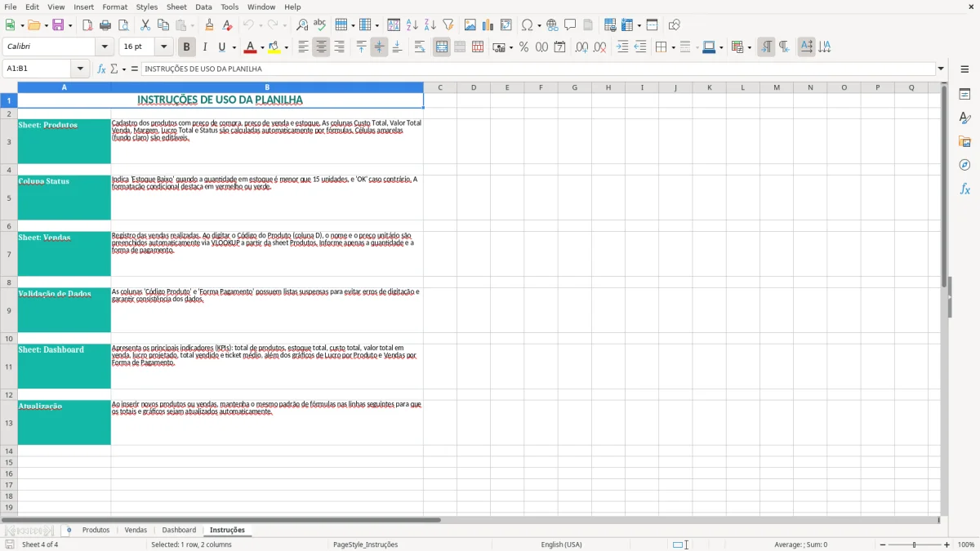Click the Background Color yellow swatch button
Image resolution: width=980 pixels, height=551 pixels.
click(x=274, y=47)
